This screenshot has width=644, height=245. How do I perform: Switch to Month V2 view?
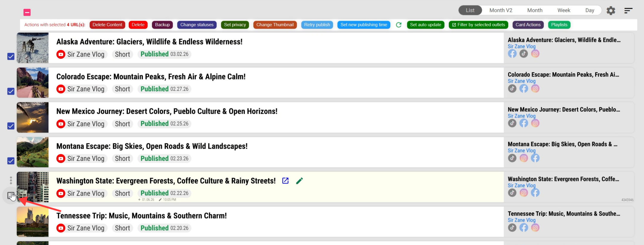tap(501, 10)
